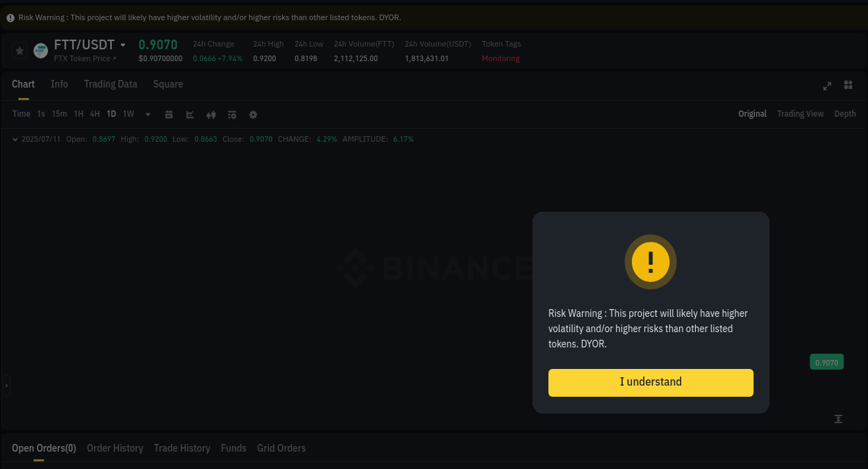The image size is (868, 469).
Task: Click the FTT token logo
Action: (40, 50)
